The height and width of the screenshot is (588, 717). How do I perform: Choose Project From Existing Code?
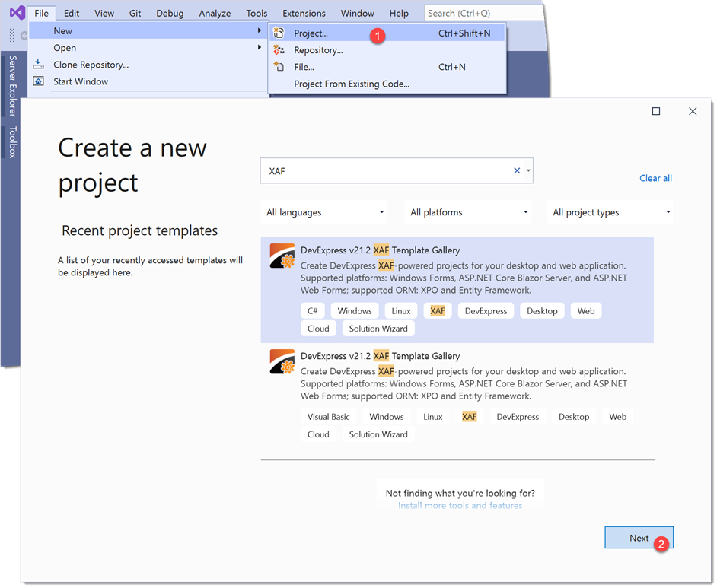[352, 84]
